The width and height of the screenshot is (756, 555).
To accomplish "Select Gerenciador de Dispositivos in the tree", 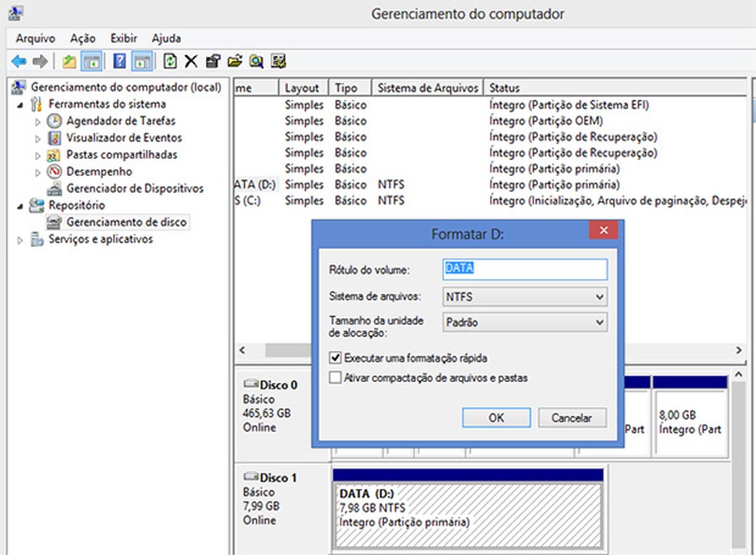I will click(134, 188).
